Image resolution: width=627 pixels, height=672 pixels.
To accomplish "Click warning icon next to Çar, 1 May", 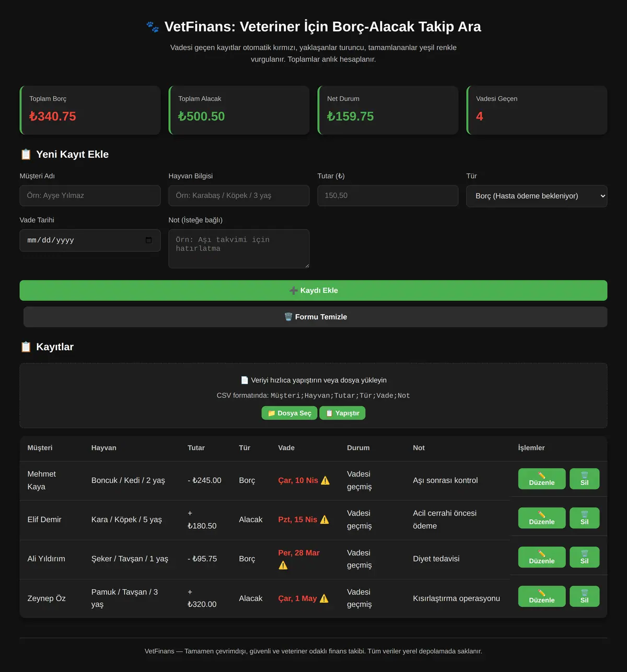I will tap(324, 598).
